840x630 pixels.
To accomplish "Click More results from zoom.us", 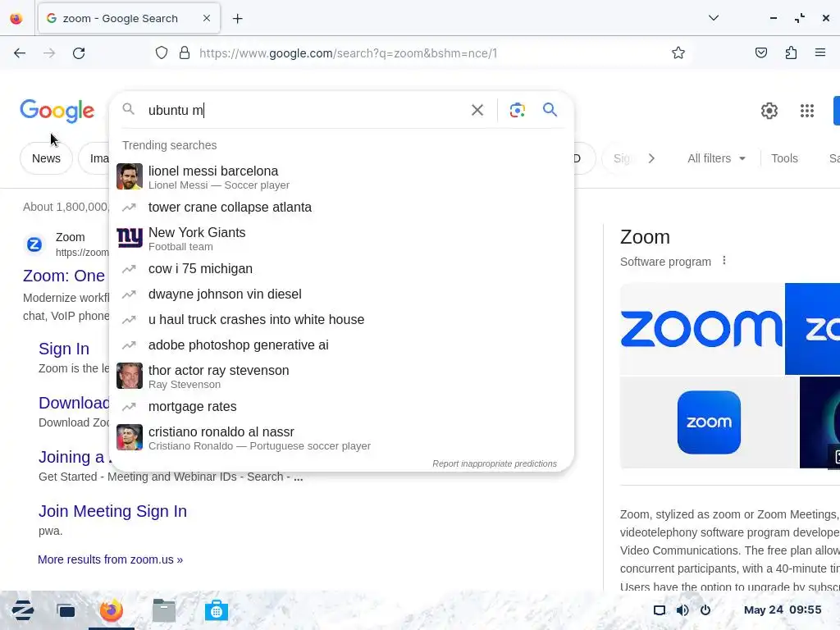I will click(110, 559).
